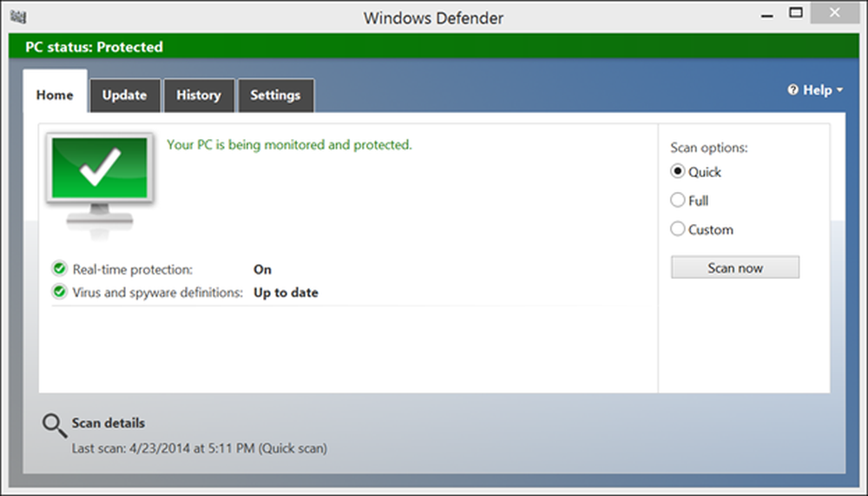Click the PC status: Protected banner text
Viewport: 868px width, 496px height.
point(94,47)
